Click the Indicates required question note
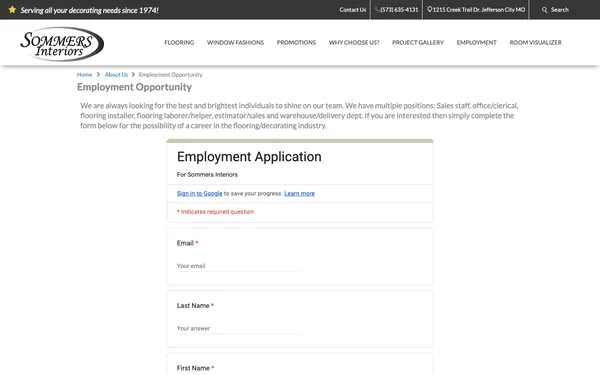This screenshot has height=375, width=600. (215, 212)
